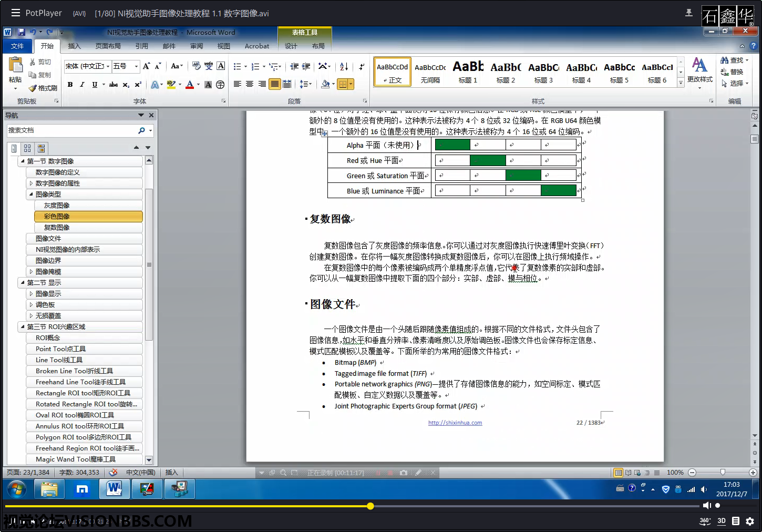Switch to the 设计 table tools tab
The height and width of the screenshot is (532, 762).
(x=291, y=46)
